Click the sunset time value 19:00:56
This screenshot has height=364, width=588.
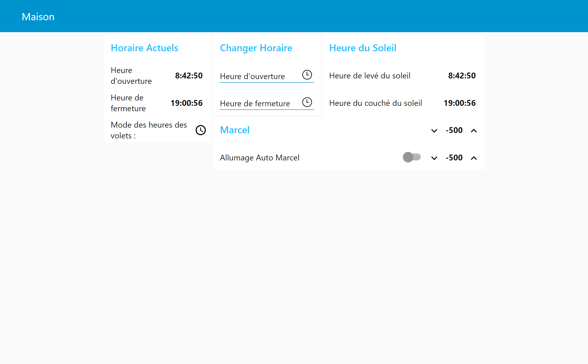tap(459, 103)
